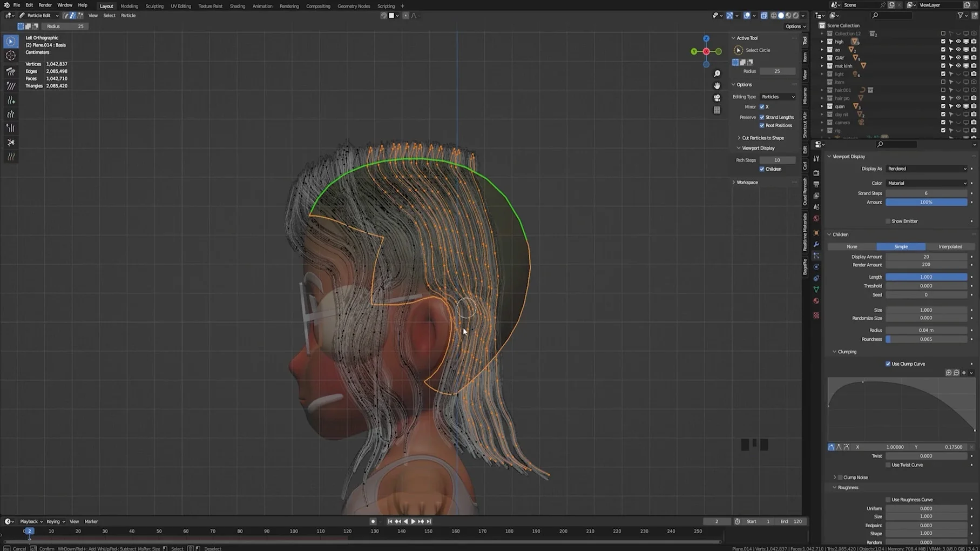Toggle Children checkbox in Viewport Display

point(762,169)
